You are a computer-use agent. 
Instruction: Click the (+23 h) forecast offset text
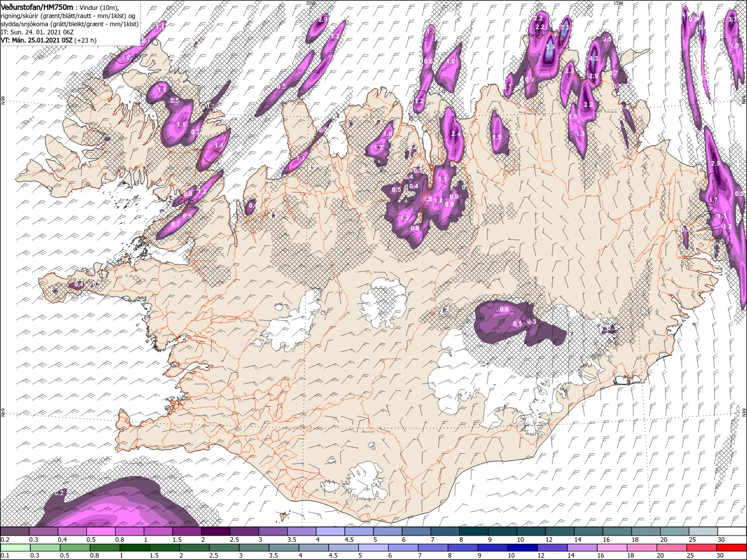pyautogui.click(x=85, y=40)
